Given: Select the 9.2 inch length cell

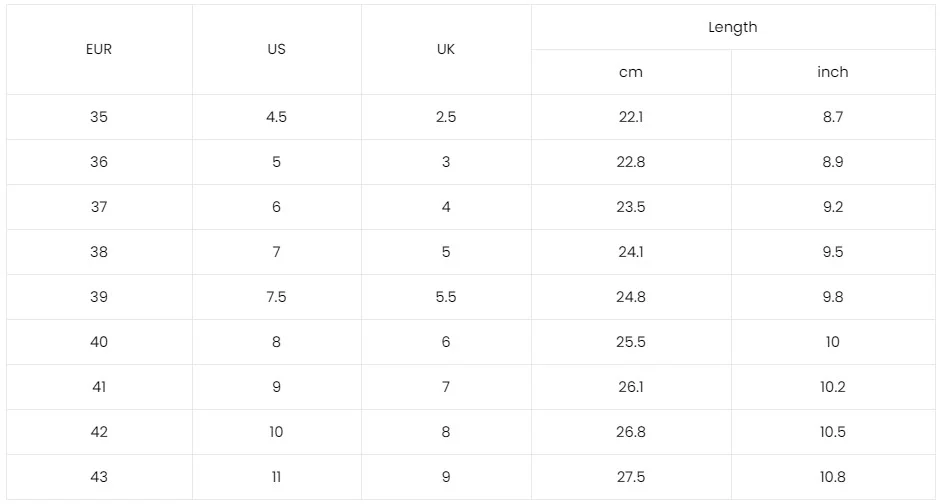Looking at the screenshot, I should tap(832, 207).
